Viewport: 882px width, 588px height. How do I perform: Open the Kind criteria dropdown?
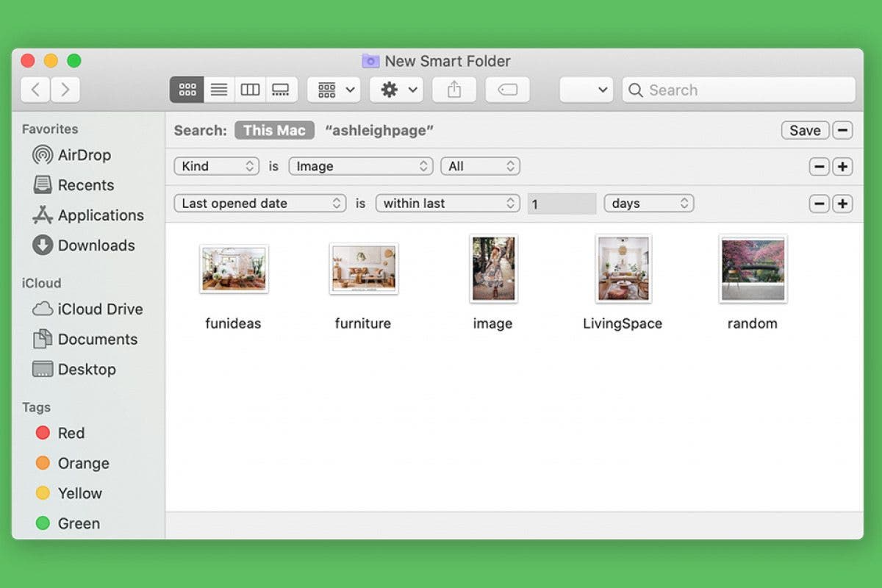[216, 166]
